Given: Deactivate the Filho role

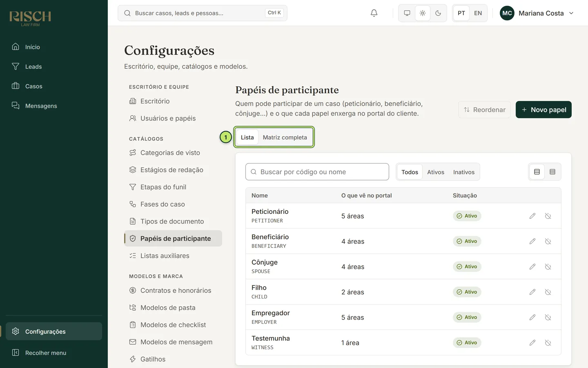Looking at the screenshot, I should coord(548,292).
